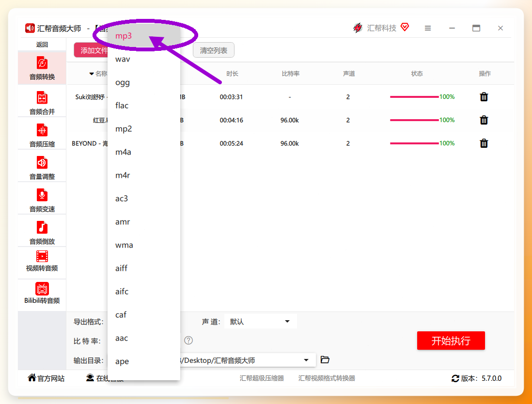Set the export format to caf
Image resolution: width=532 pixels, height=404 pixels.
(x=144, y=315)
